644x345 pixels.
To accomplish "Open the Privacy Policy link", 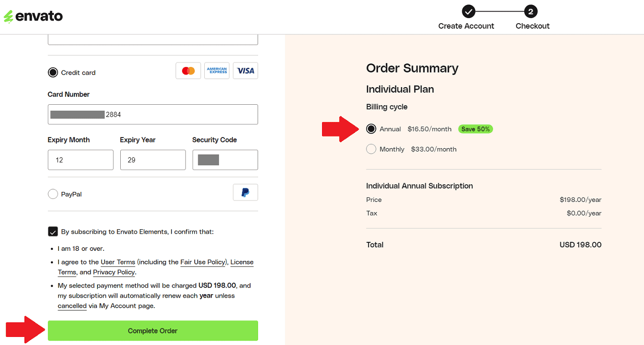I will (x=114, y=272).
